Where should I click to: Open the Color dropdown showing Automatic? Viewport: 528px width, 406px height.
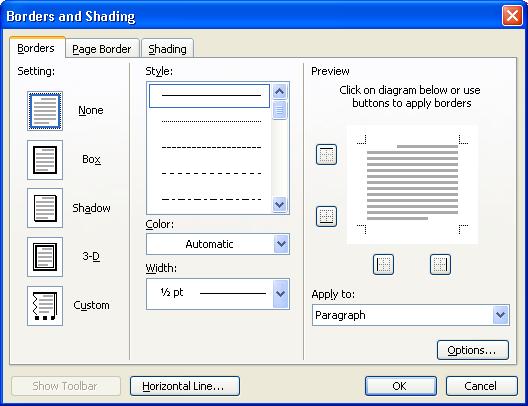coord(218,244)
